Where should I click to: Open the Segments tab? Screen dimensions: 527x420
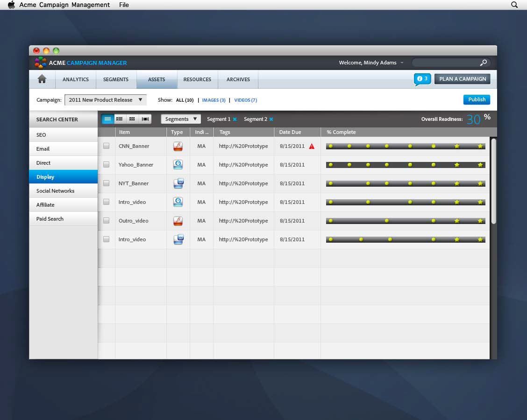coord(116,80)
